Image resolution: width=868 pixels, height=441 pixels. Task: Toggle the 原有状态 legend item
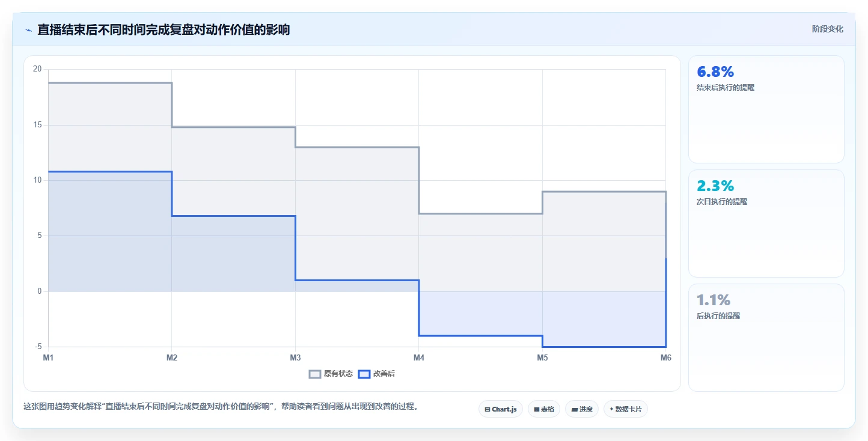[x=331, y=374]
